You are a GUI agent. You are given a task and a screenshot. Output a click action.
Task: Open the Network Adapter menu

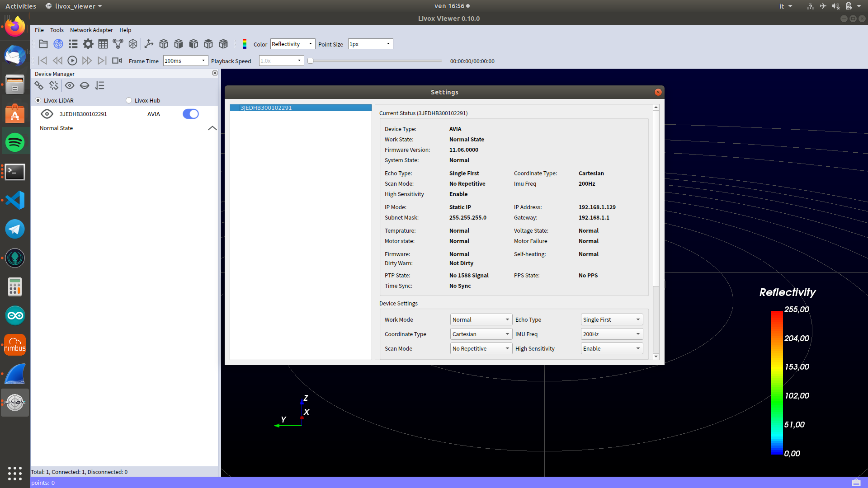(91, 30)
